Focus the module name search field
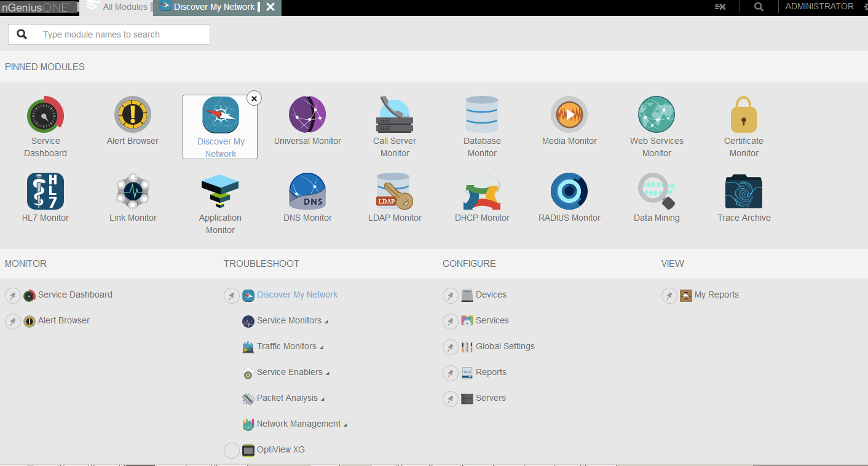868x466 pixels. 122,34
